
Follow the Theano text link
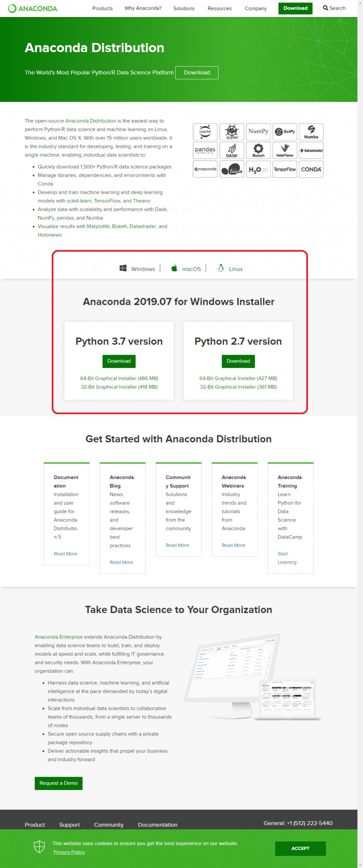142,201
